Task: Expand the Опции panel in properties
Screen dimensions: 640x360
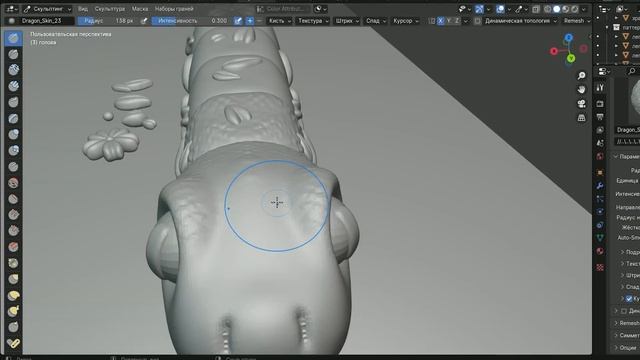Action: [x=627, y=348]
